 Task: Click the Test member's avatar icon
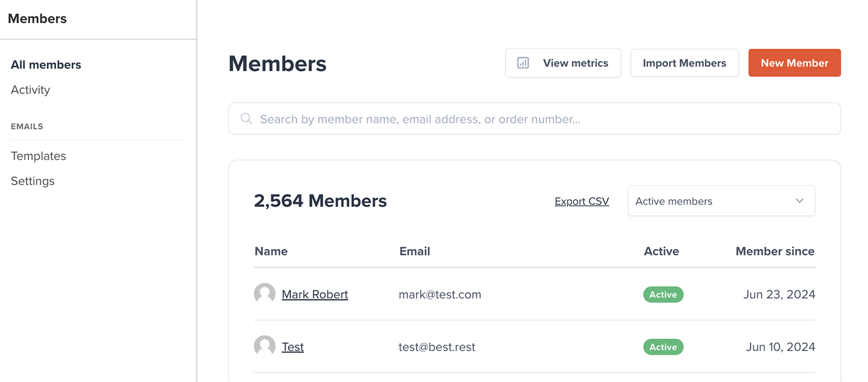pyautogui.click(x=265, y=346)
